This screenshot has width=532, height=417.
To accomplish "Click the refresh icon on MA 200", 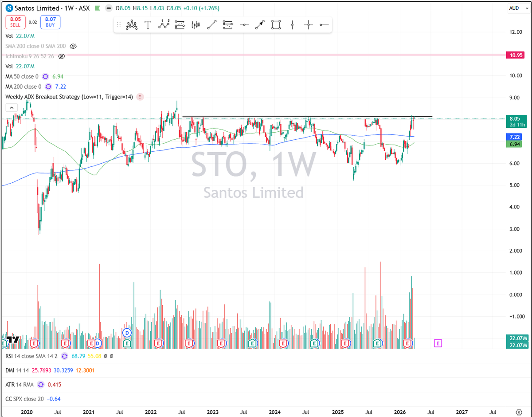I will (x=48, y=87).
